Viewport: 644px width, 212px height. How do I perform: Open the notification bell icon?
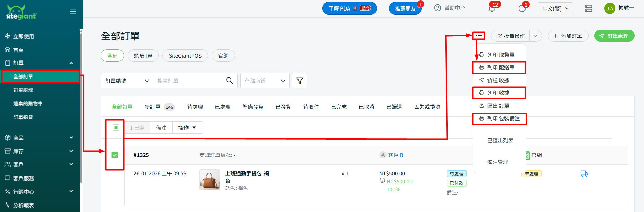coord(492,8)
